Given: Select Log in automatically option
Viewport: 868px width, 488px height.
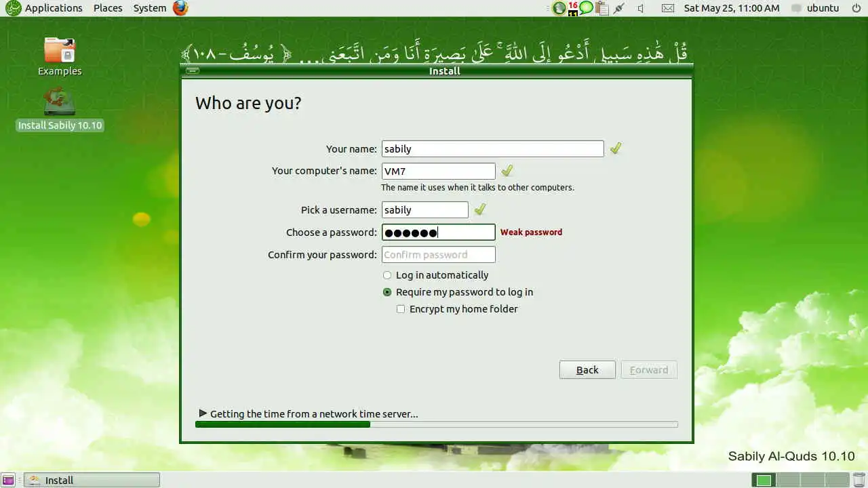Looking at the screenshot, I should 435,275.
